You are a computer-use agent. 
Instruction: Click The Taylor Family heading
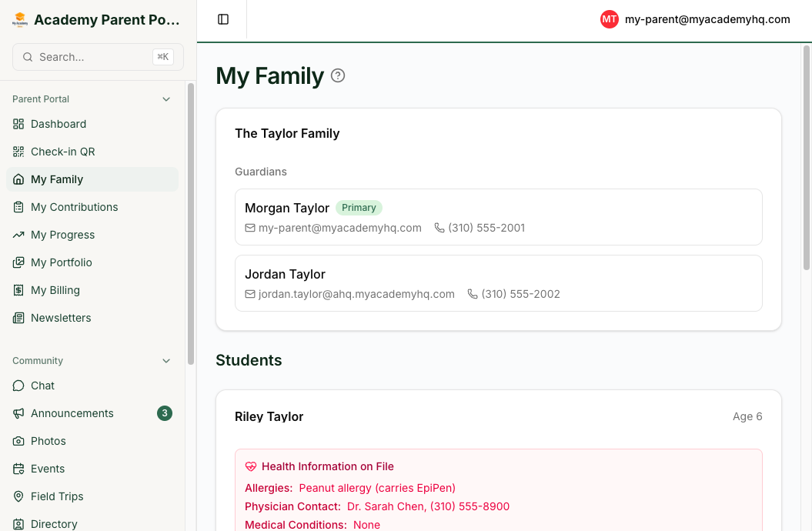287,134
